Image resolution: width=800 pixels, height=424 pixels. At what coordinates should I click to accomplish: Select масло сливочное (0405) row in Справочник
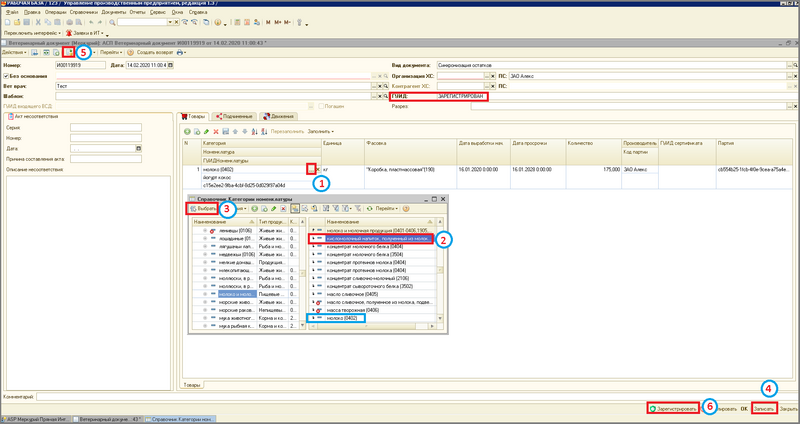coord(352,294)
